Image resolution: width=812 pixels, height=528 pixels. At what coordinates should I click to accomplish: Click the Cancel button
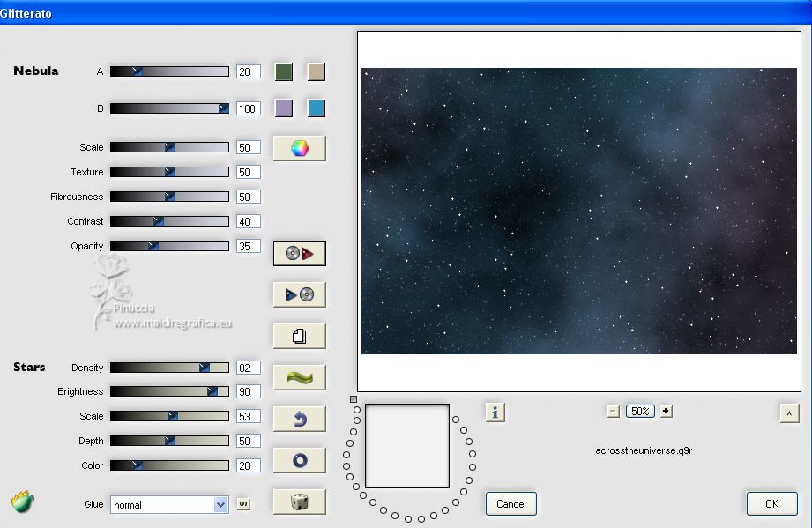click(510, 503)
